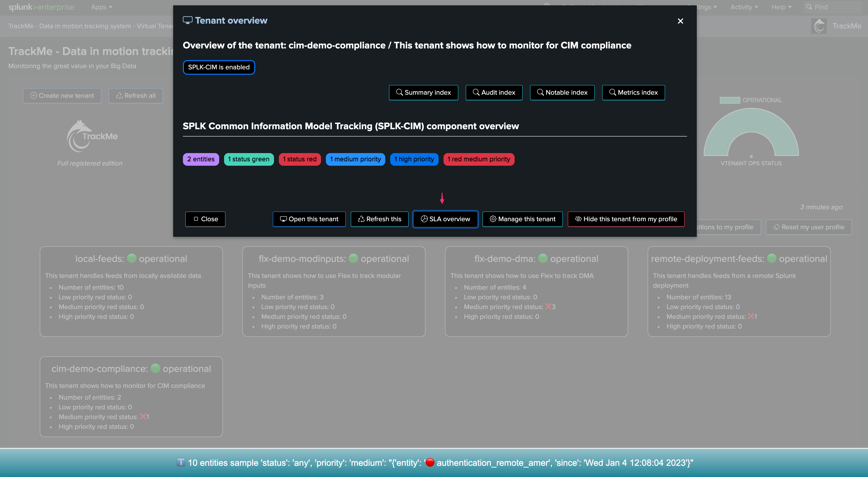Click Refresh all button
868x477 pixels.
point(135,96)
